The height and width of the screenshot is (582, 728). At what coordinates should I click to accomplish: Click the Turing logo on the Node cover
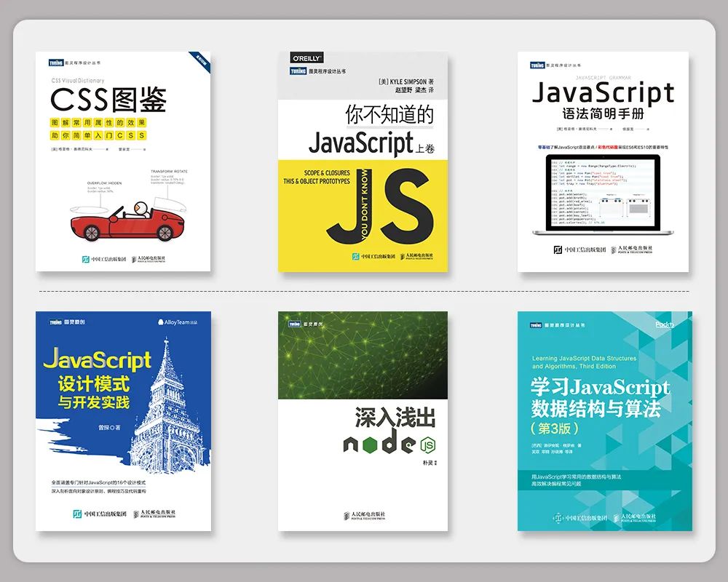(294, 324)
